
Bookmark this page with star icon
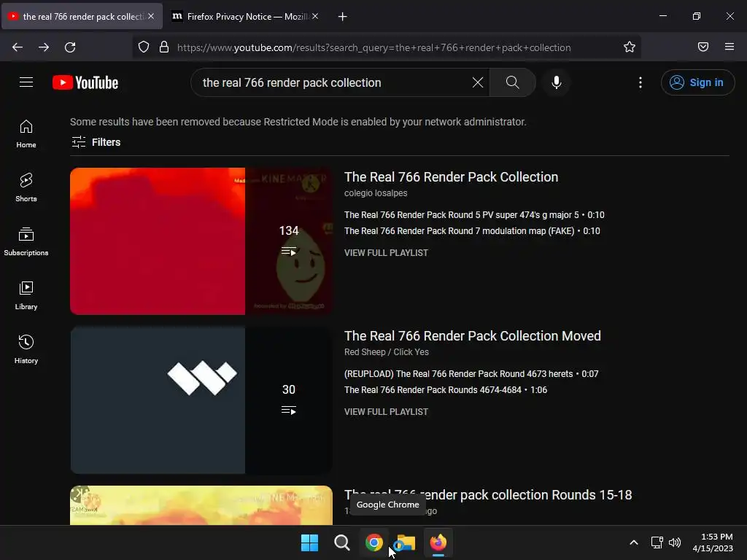[630, 47]
